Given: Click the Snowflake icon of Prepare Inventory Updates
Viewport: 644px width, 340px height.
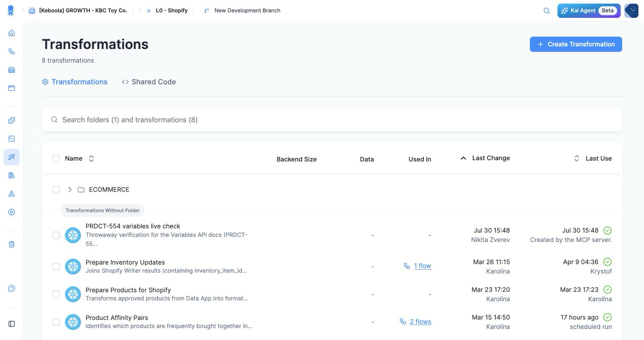Looking at the screenshot, I should [73, 267].
